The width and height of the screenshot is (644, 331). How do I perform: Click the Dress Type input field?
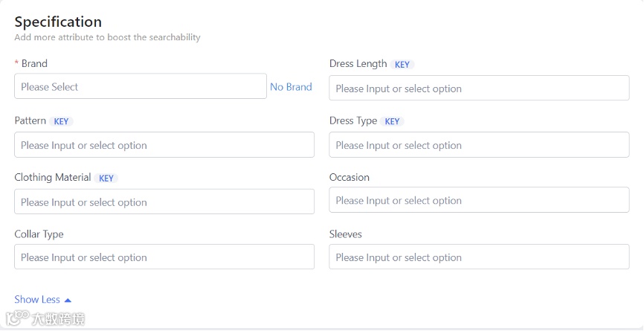click(x=479, y=145)
